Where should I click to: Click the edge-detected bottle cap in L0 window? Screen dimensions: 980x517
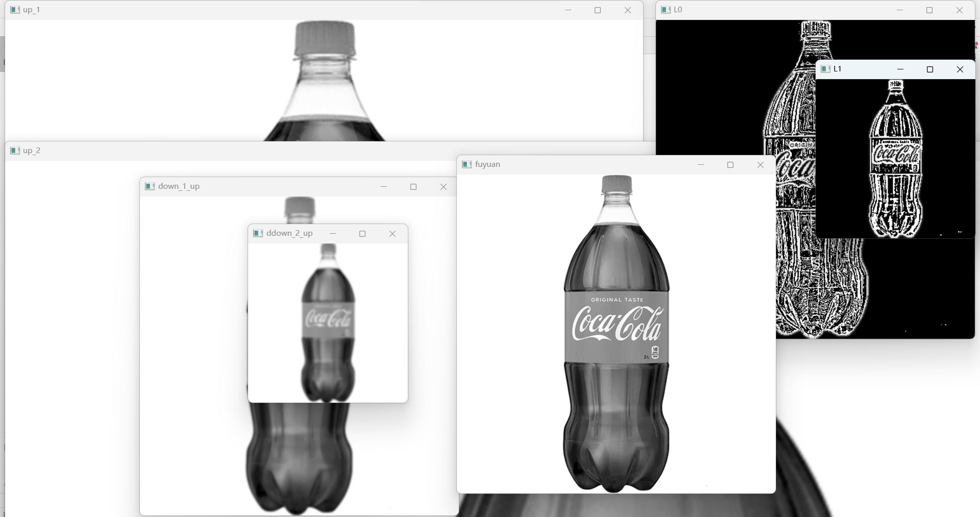[x=816, y=31]
